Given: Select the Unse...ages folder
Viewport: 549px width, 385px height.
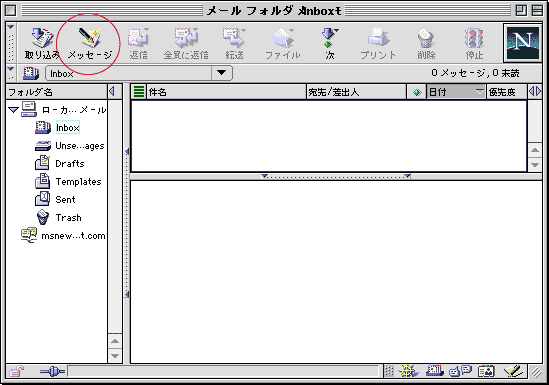Looking at the screenshot, I should tap(79, 146).
